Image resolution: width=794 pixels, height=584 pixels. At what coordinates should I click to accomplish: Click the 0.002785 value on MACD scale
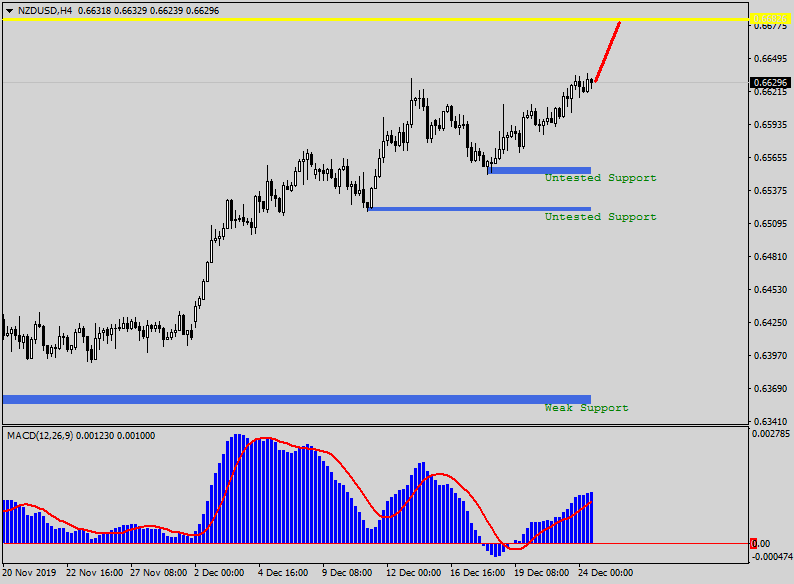pos(771,434)
